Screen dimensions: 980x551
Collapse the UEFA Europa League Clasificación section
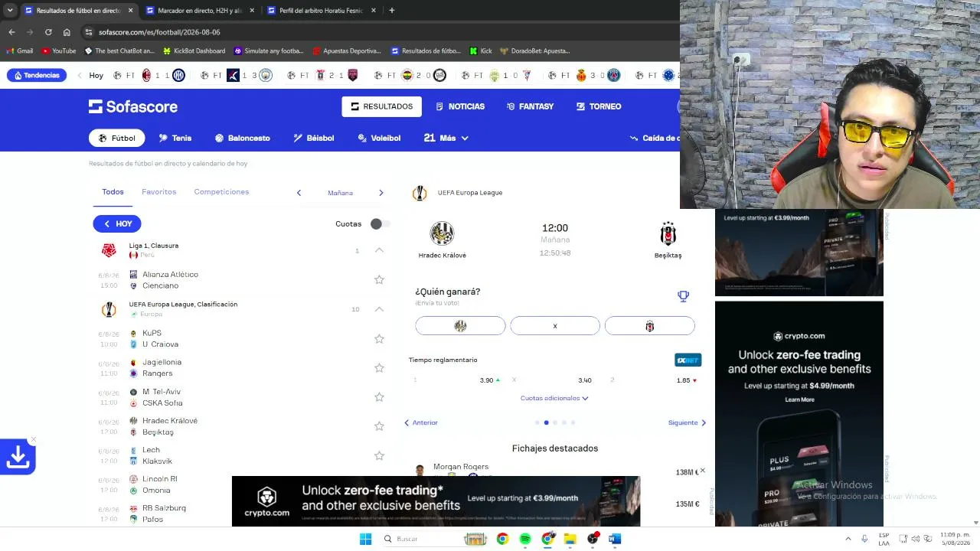tap(379, 309)
